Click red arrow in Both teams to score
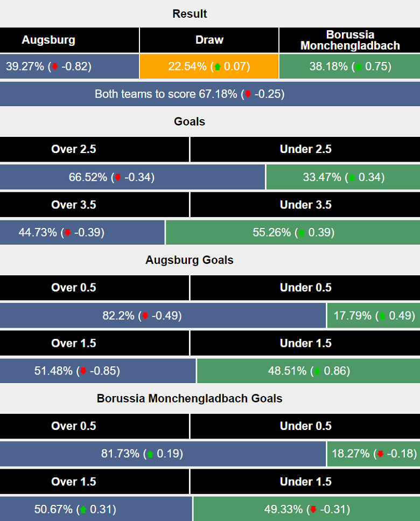Screen dimensions: 420x521 [248, 94]
